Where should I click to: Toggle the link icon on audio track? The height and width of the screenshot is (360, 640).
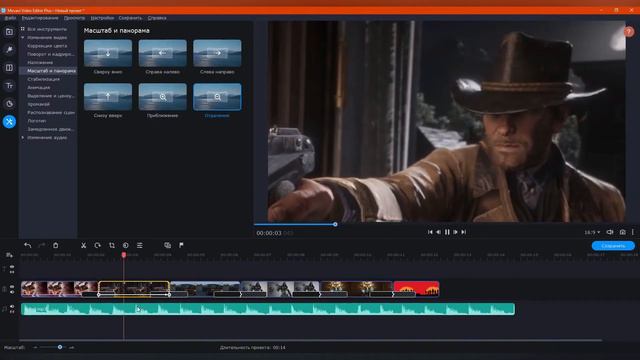(x=12, y=311)
